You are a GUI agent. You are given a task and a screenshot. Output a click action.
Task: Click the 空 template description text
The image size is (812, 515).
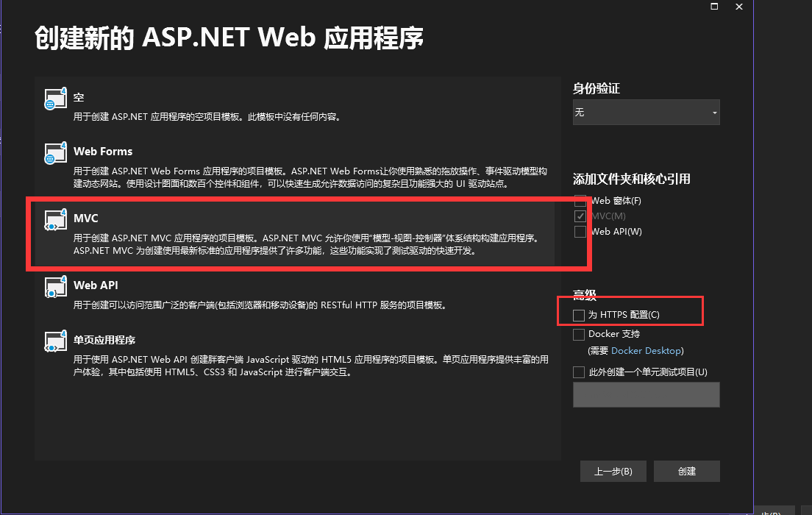point(207,116)
